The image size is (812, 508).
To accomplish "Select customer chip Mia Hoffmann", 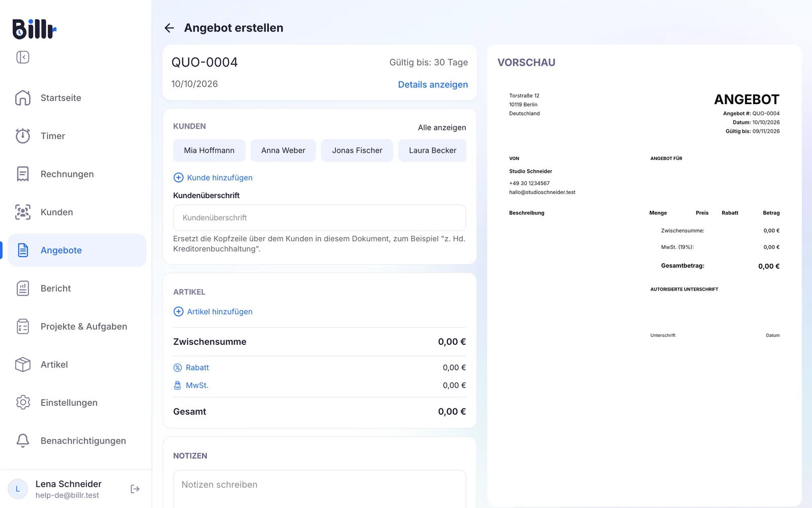I will (x=209, y=150).
